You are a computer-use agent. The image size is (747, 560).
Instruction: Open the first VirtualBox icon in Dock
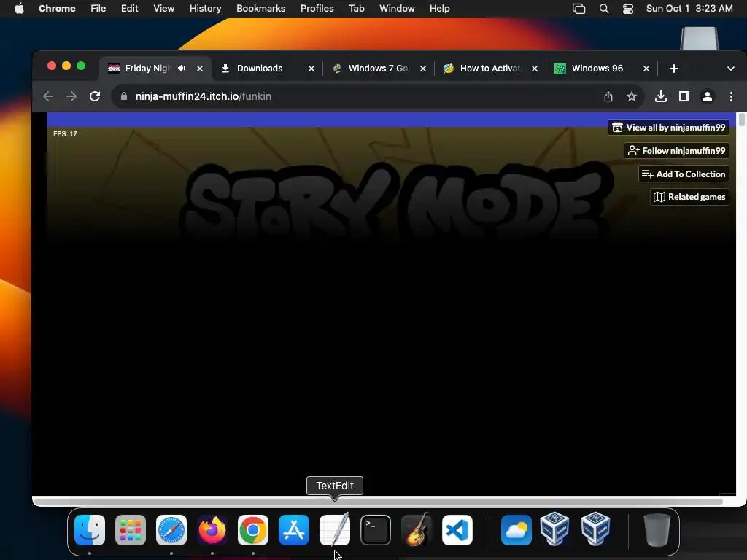(554, 529)
